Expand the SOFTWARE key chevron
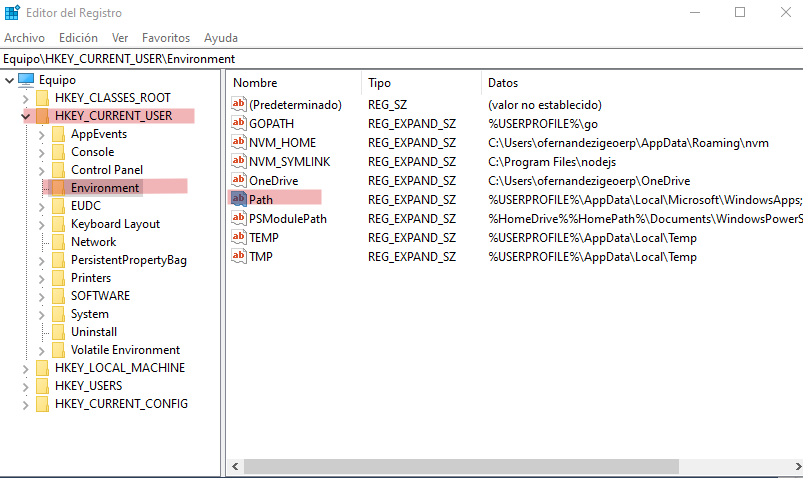Image resolution: width=803 pixels, height=478 pixels. click(x=42, y=297)
